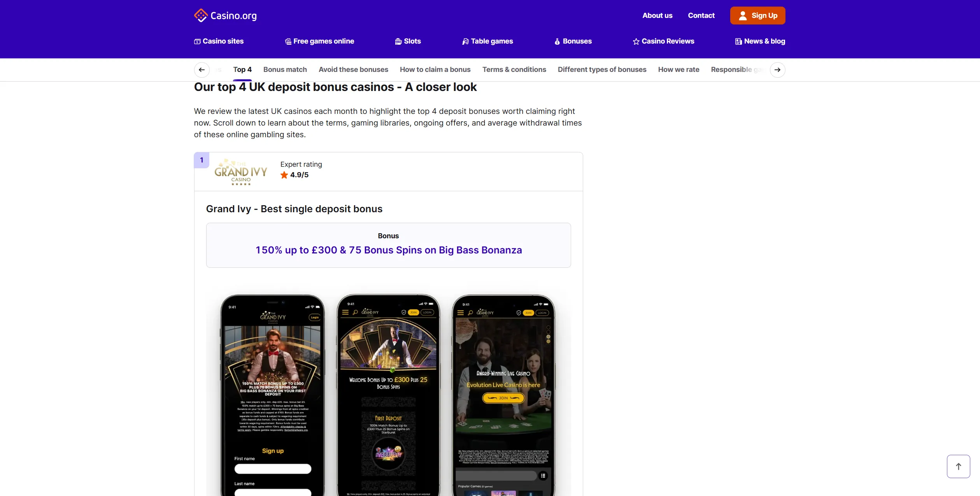
Task: Jump to Terms & conditions section
Action: click(x=514, y=70)
